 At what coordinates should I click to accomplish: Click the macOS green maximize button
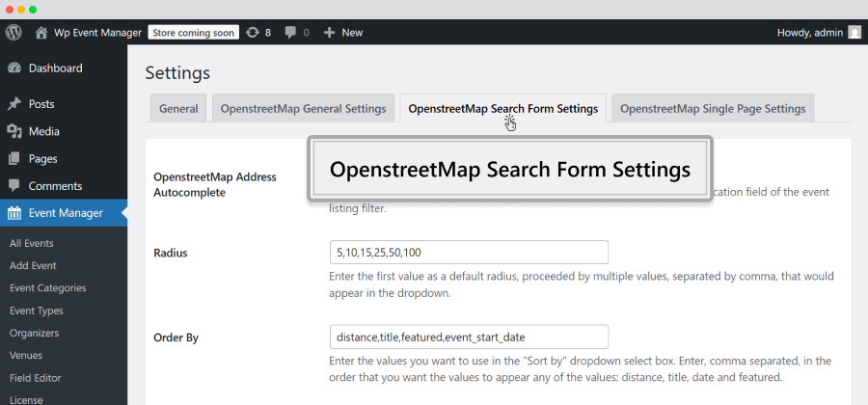point(33,10)
